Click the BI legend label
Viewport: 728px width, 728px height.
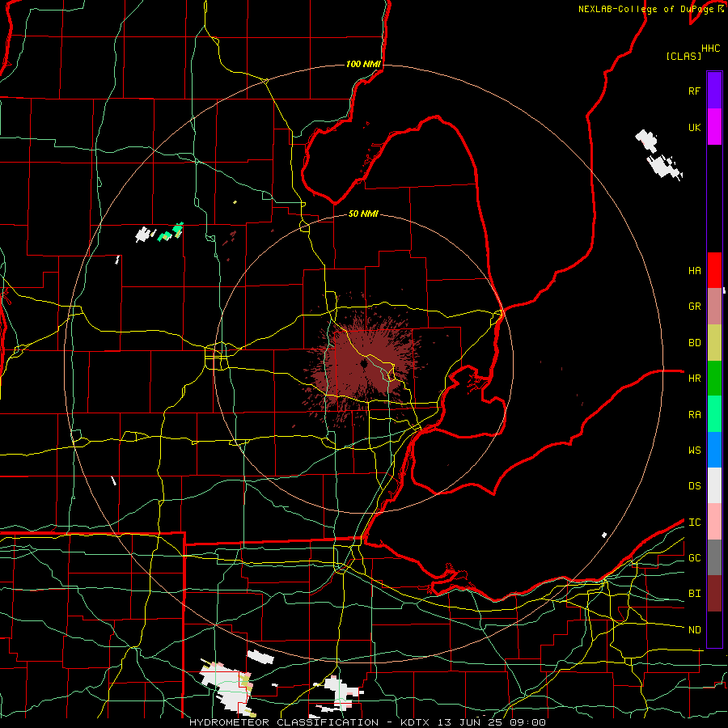pos(694,594)
